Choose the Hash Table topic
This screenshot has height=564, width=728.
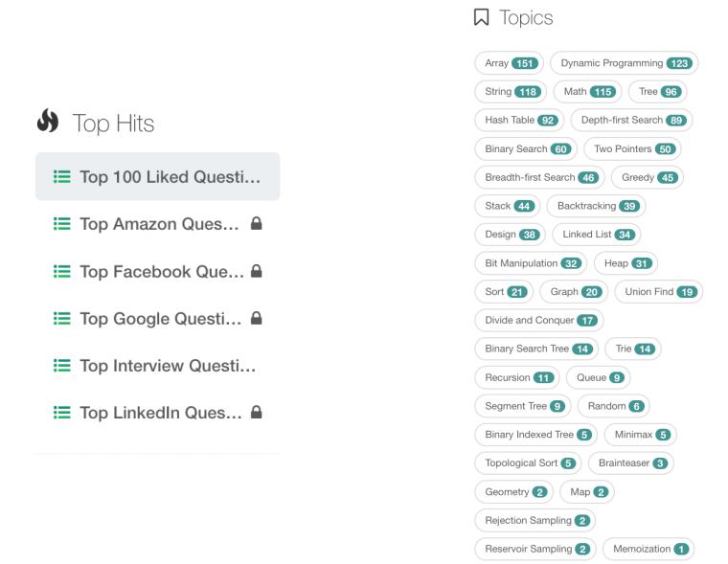[x=519, y=121]
